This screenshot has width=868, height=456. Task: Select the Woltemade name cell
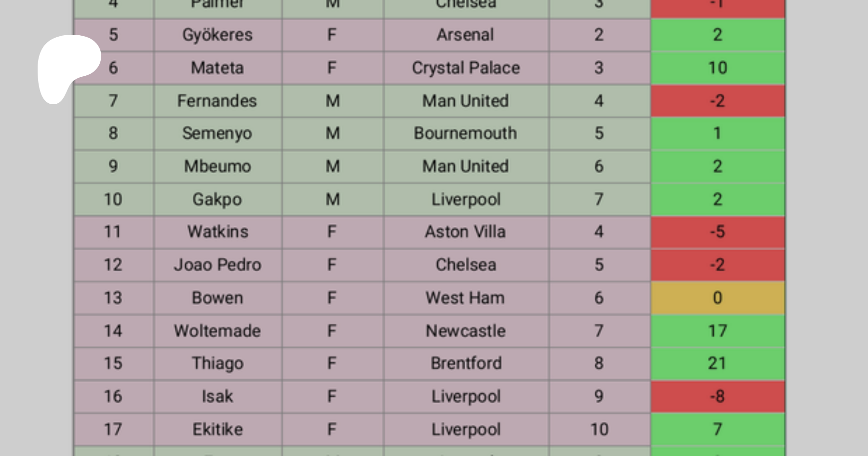pyautogui.click(x=217, y=331)
